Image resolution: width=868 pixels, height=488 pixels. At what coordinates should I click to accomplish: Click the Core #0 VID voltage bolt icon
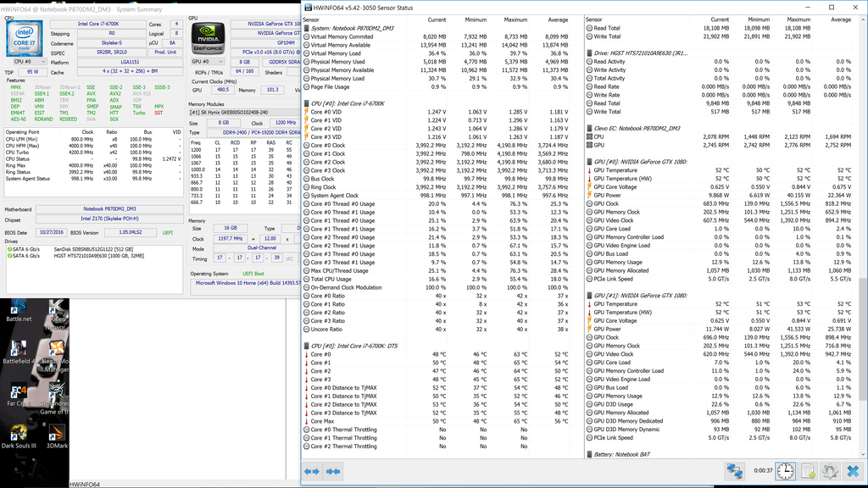coord(306,112)
